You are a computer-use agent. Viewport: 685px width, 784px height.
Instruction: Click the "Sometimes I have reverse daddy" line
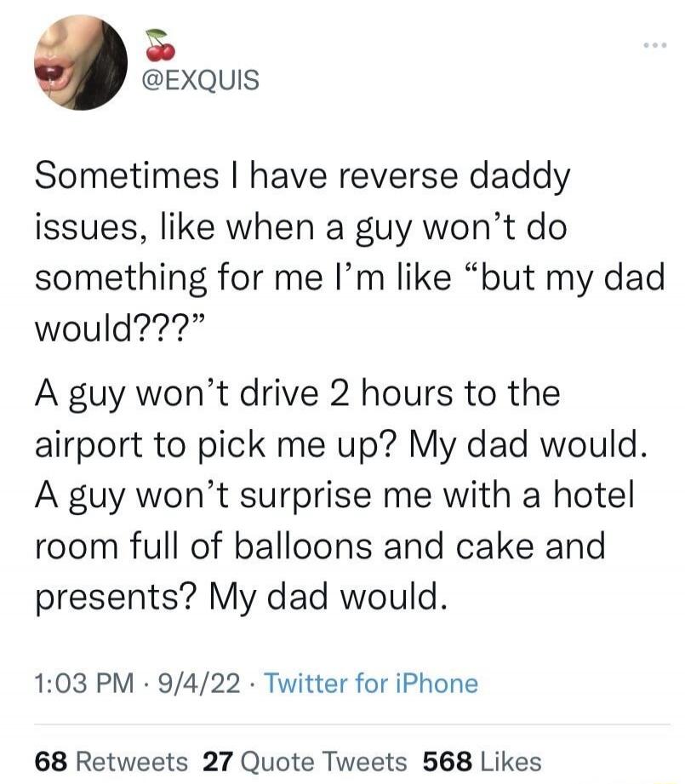pos(302,179)
